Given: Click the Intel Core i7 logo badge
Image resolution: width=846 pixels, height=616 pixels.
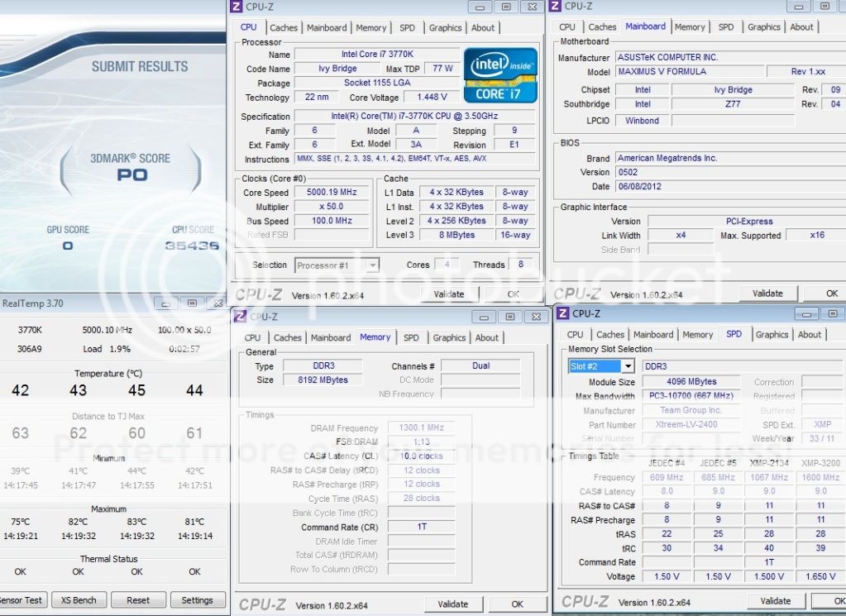Looking at the screenshot, I should click(500, 75).
